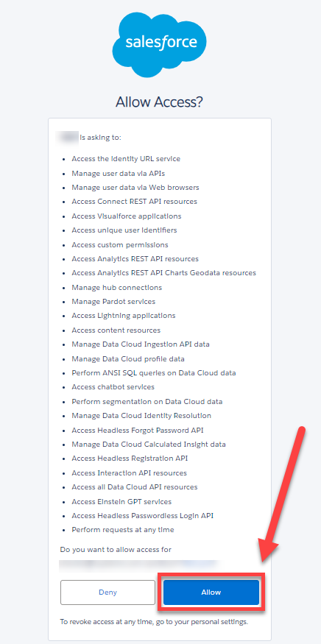Screen dimensions: 321x644
Task: Click "Access custom permissions" list item
Action: 119,245
